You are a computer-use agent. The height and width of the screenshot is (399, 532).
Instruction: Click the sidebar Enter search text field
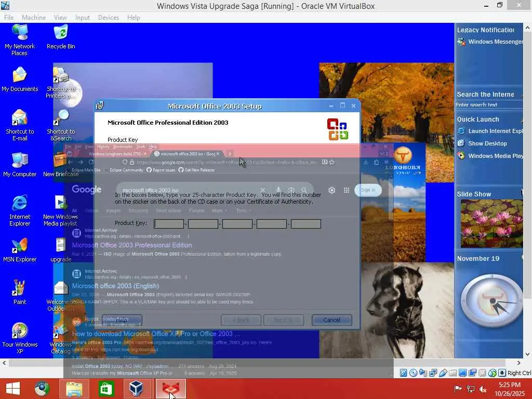click(488, 104)
